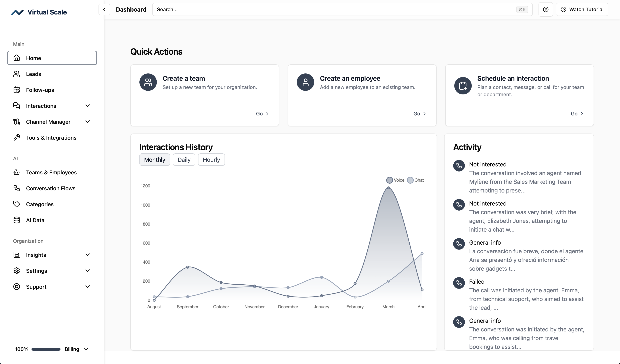Click the help question mark icon

click(x=545, y=10)
